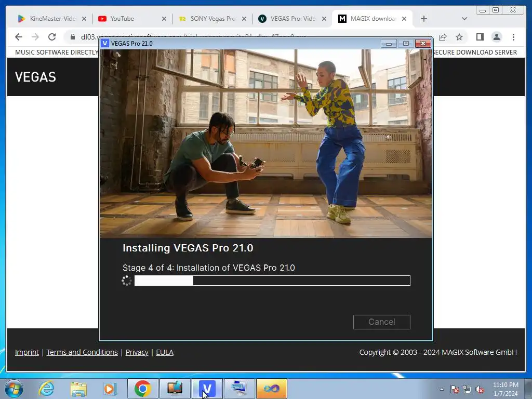Open Chrome side panel

tap(480, 37)
